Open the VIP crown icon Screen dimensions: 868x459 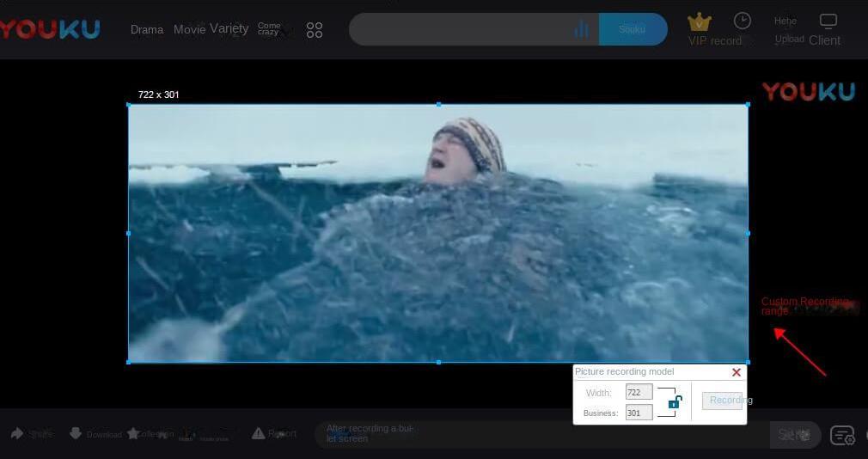[x=700, y=22]
